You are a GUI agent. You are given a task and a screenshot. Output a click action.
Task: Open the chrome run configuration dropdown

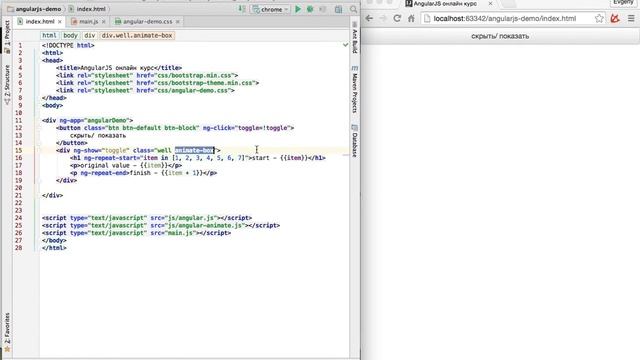coord(271,9)
